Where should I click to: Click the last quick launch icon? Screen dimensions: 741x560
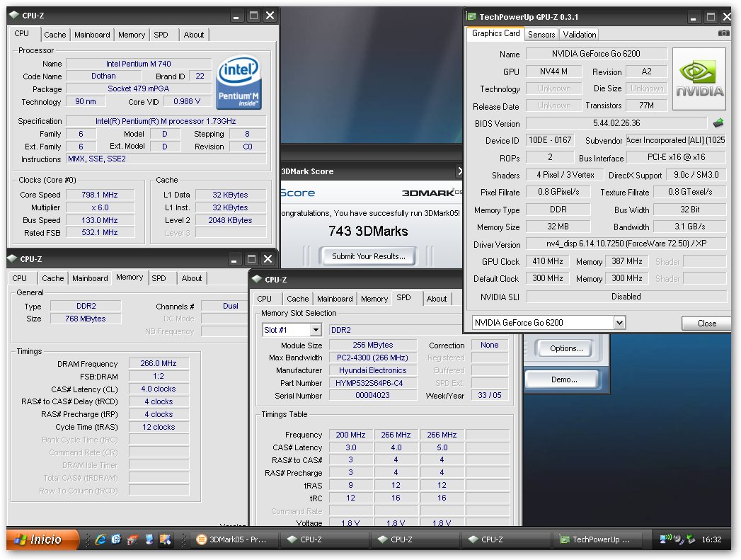pyautogui.click(x=166, y=539)
